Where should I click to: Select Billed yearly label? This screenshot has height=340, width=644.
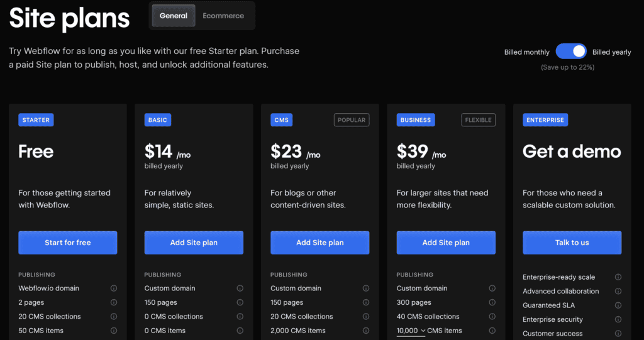coord(611,52)
